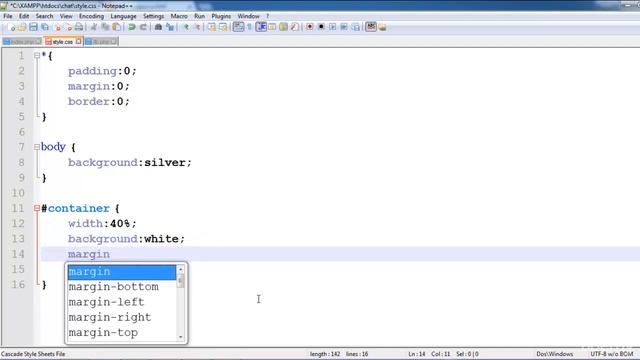Undo the last edit with the green arrow
Image resolution: width=640 pixels, height=360 pixels.
pos(131,27)
